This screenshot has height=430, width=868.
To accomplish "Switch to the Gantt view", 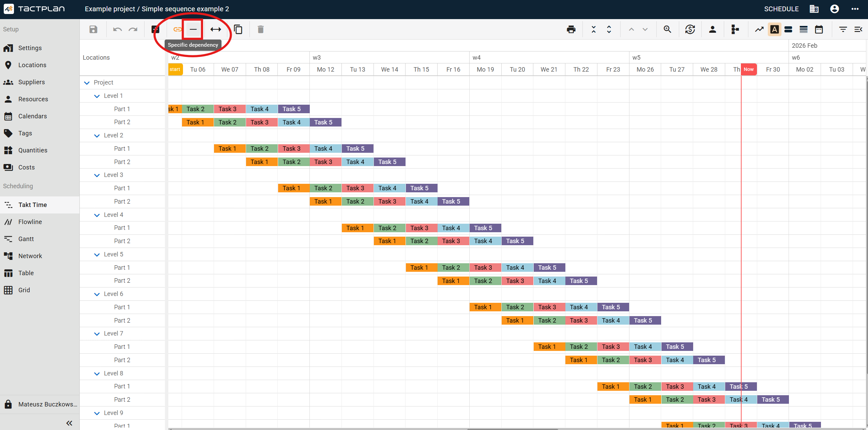I will click(x=40, y=239).
